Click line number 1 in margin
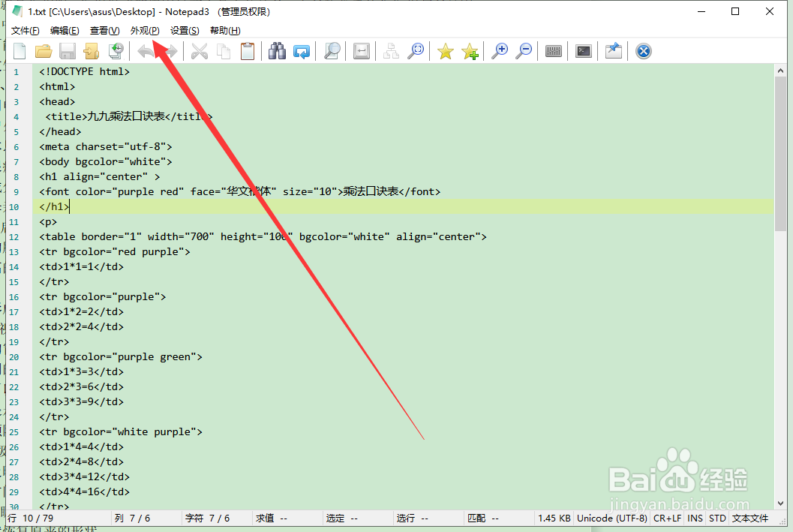 coord(17,72)
